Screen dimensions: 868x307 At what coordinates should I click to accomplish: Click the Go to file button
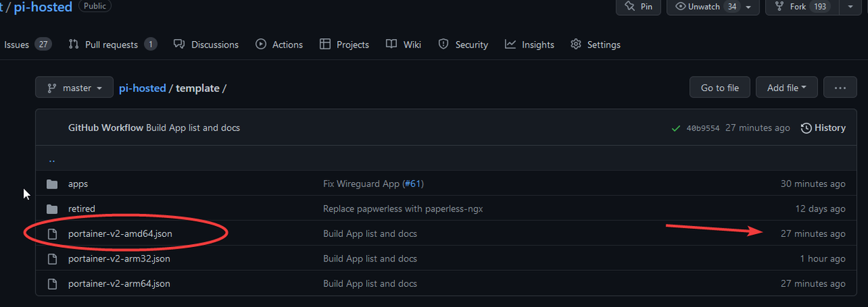720,88
